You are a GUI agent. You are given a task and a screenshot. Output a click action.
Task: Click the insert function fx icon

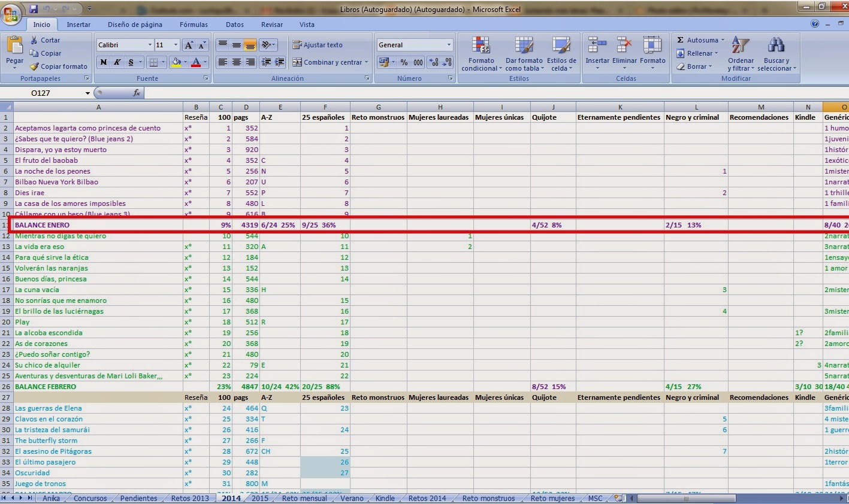tap(137, 93)
